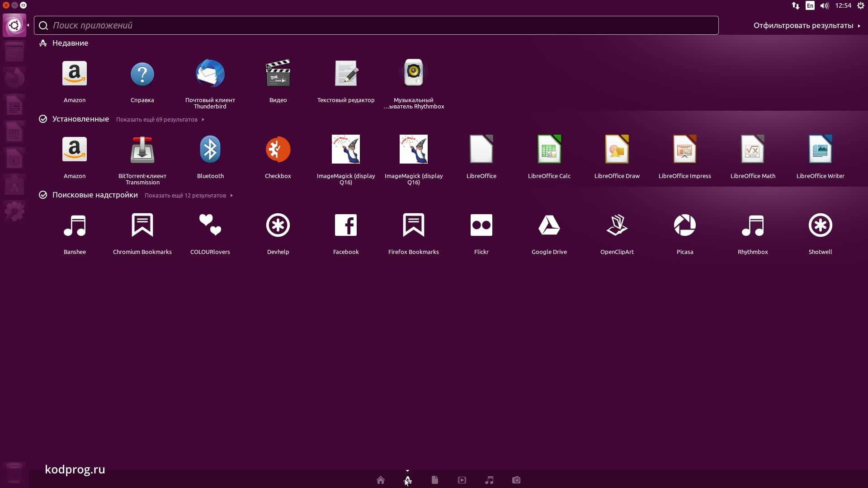Expand Поисковые надстройки to show 12 more results
This screenshot has width=868, height=488.
189,196
